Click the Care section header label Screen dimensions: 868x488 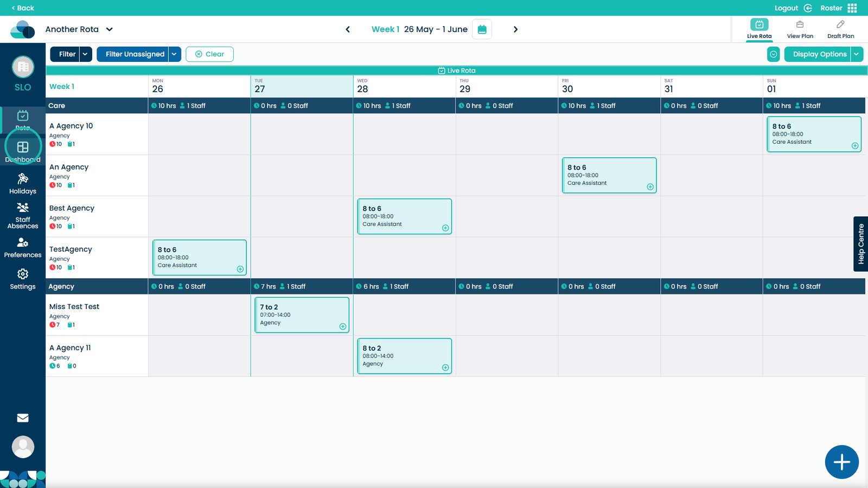pyautogui.click(x=56, y=106)
